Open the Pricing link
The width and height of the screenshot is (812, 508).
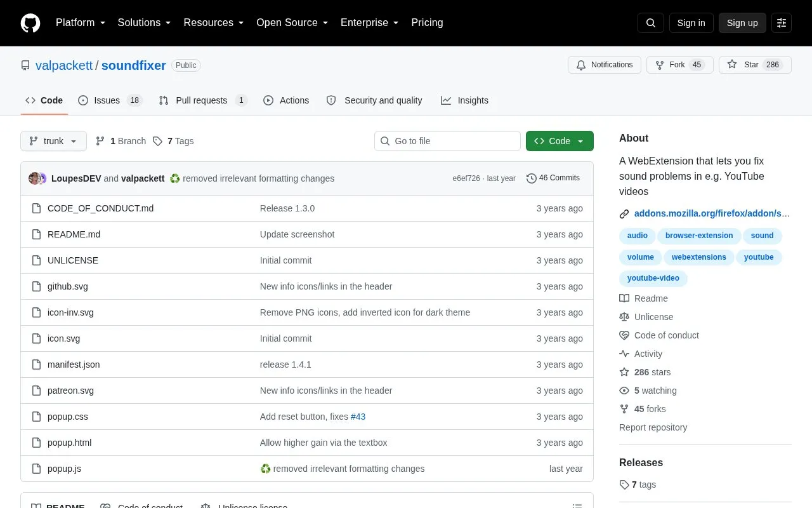tap(427, 23)
